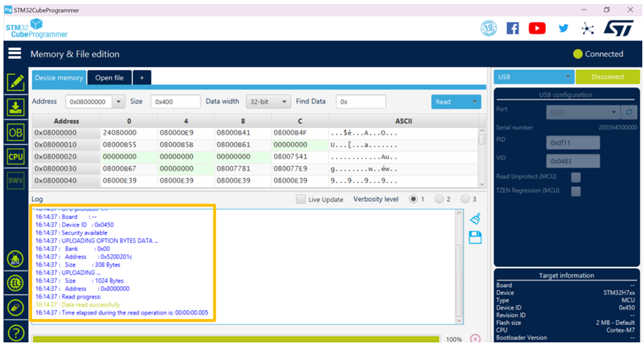Expand the Address dropdown arrow

coord(119,102)
